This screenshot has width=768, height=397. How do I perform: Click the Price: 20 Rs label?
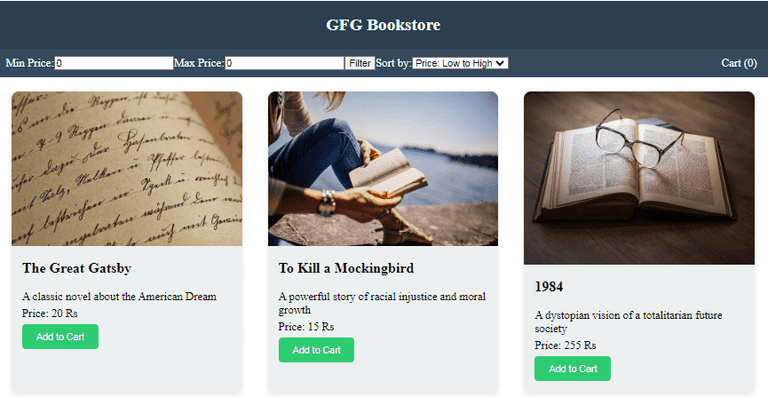pyautogui.click(x=50, y=313)
